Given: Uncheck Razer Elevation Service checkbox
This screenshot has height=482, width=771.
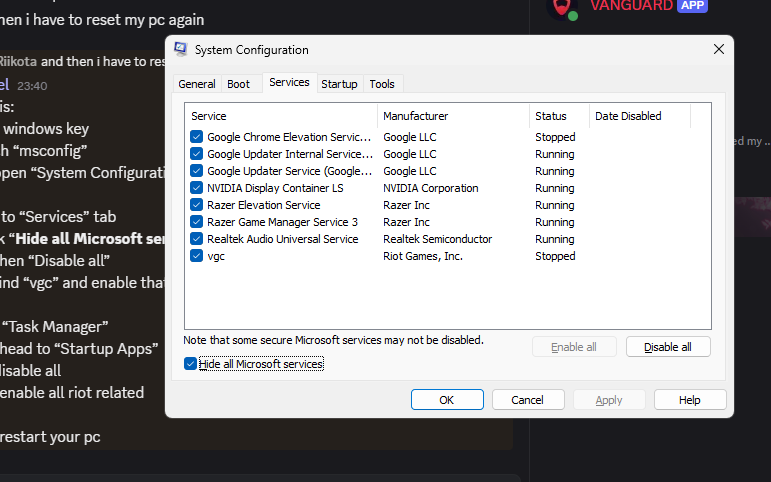Looking at the screenshot, I should point(196,205).
